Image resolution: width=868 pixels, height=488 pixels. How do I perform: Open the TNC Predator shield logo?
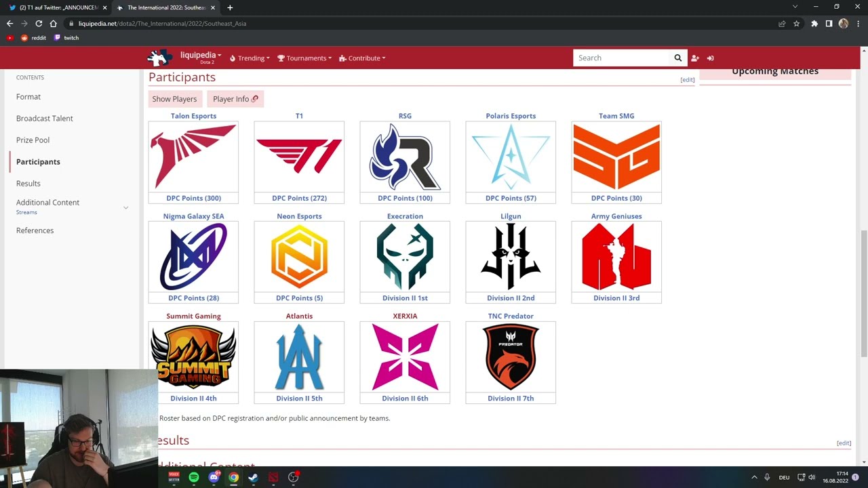511,357
